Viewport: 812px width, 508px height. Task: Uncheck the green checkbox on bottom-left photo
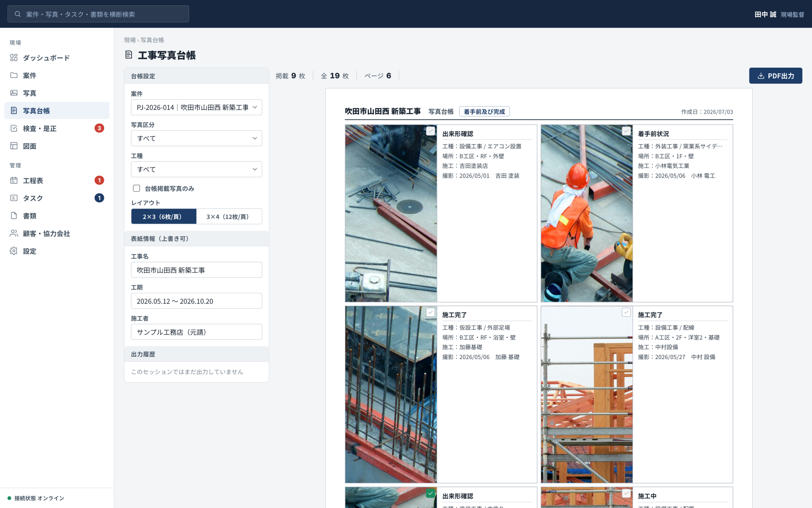click(430, 493)
